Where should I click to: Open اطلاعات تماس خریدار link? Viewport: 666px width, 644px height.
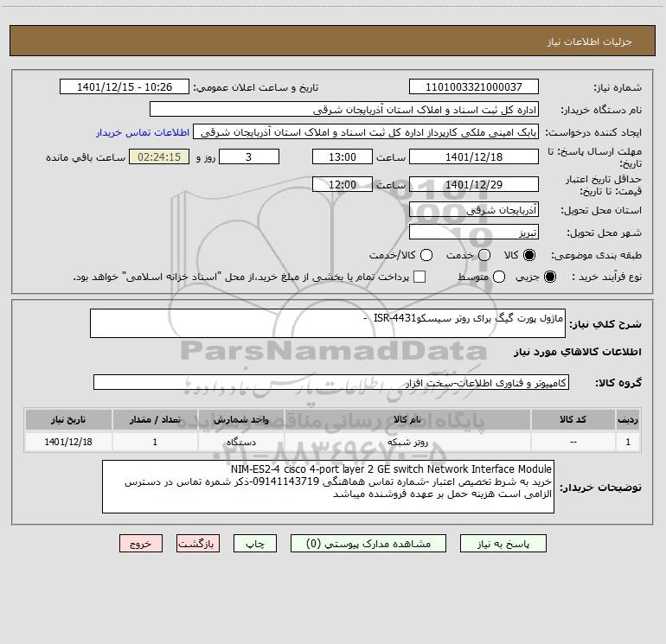(x=143, y=132)
